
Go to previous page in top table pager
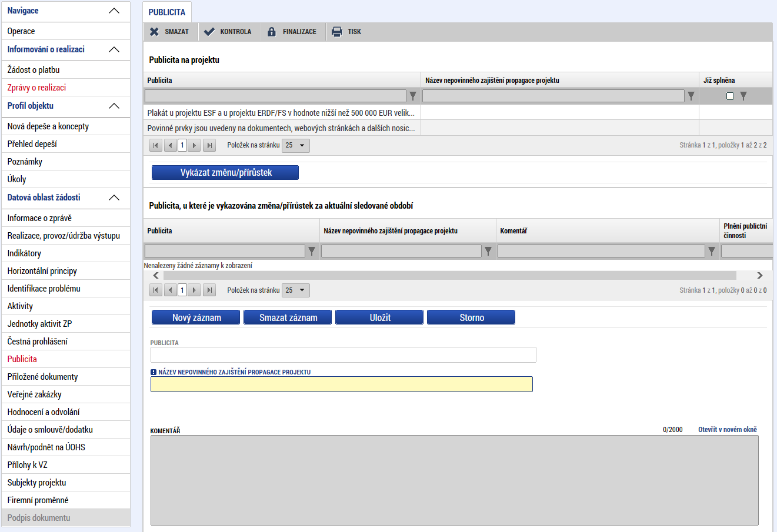(171, 145)
